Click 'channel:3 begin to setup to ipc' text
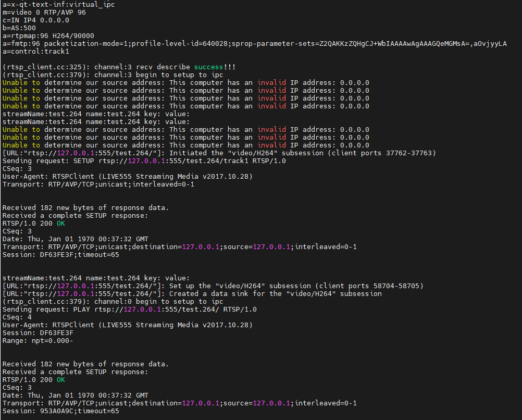522x420 pixels. (x=158, y=75)
